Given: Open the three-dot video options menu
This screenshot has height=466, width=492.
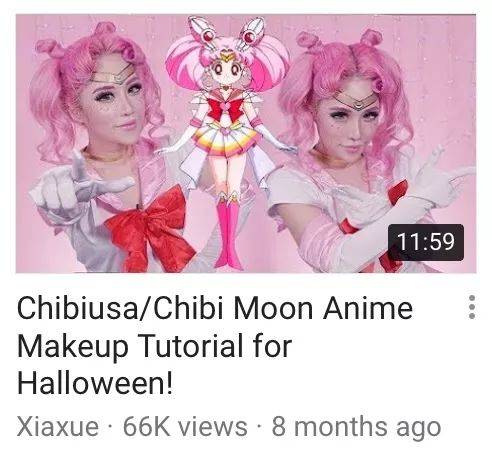Looking at the screenshot, I should point(471,307).
